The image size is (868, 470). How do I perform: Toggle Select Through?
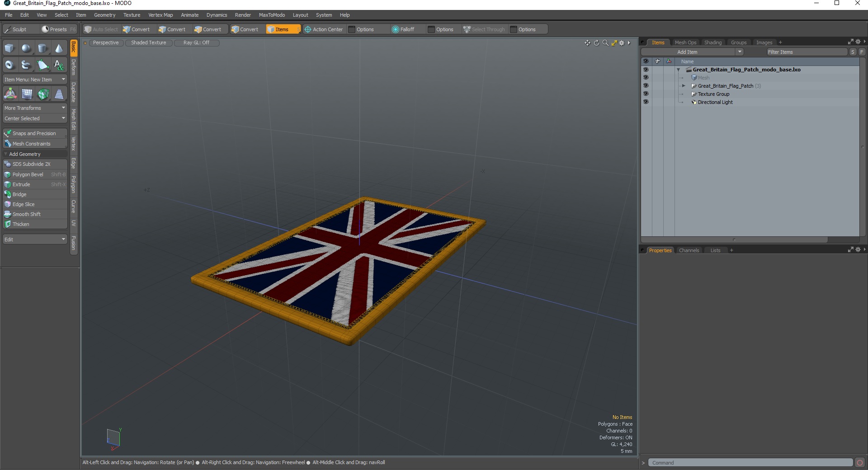tap(484, 29)
